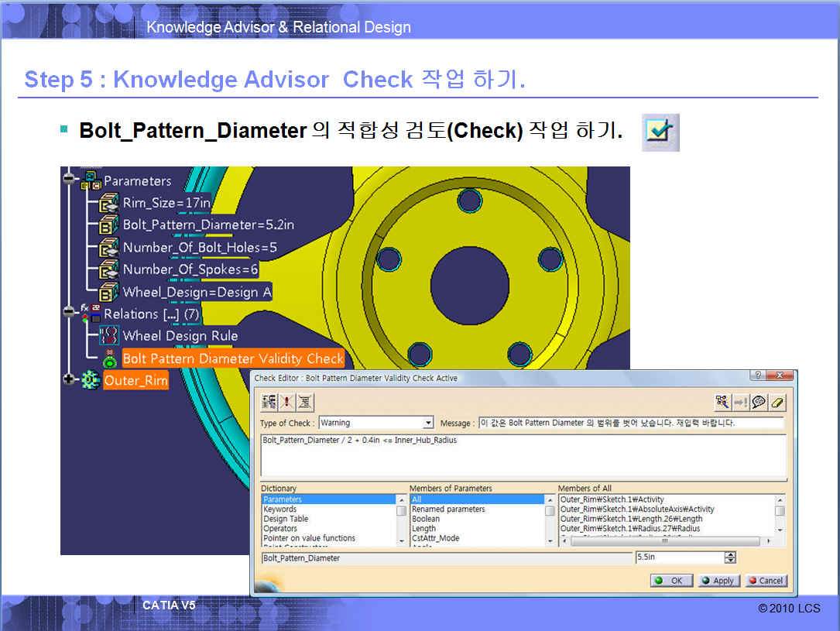Click the green Bolt Pattern Diameter Validity Check icon
Image resolution: width=840 pixels, height=631 pixels.
109,358
